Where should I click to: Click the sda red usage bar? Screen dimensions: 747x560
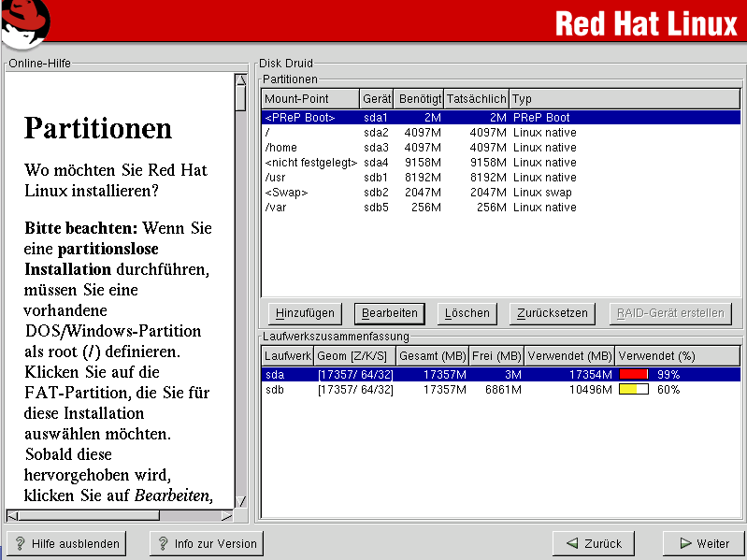click(x=633, y=374)
